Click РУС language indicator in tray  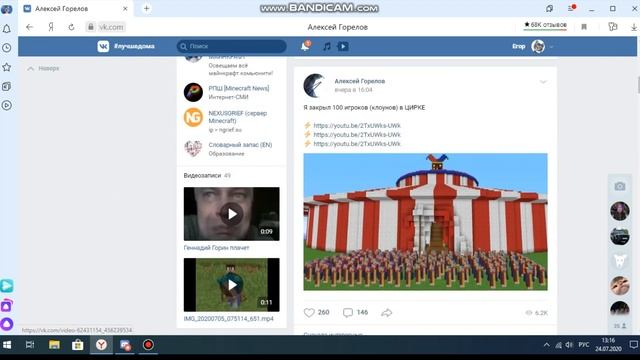coord(584,345)
